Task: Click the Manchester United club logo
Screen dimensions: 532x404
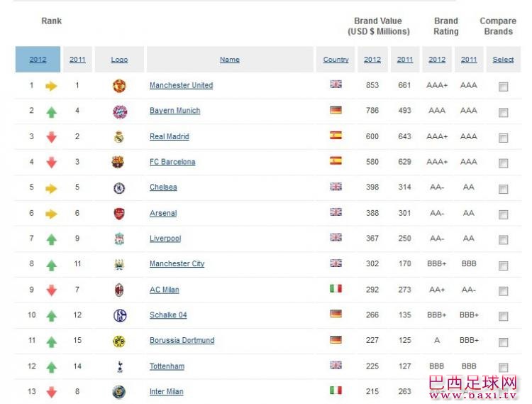Action: click(119, 85)
